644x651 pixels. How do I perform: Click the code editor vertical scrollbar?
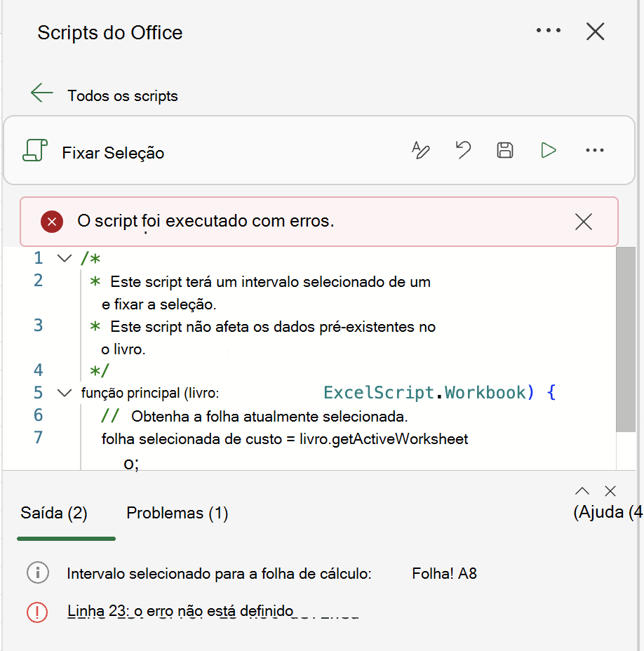click(x=626, y=340)
